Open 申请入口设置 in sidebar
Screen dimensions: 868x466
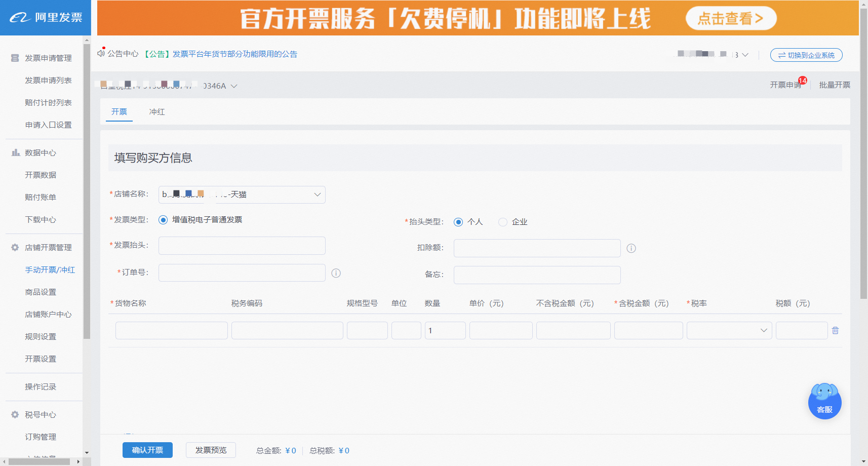coord(48,125)
